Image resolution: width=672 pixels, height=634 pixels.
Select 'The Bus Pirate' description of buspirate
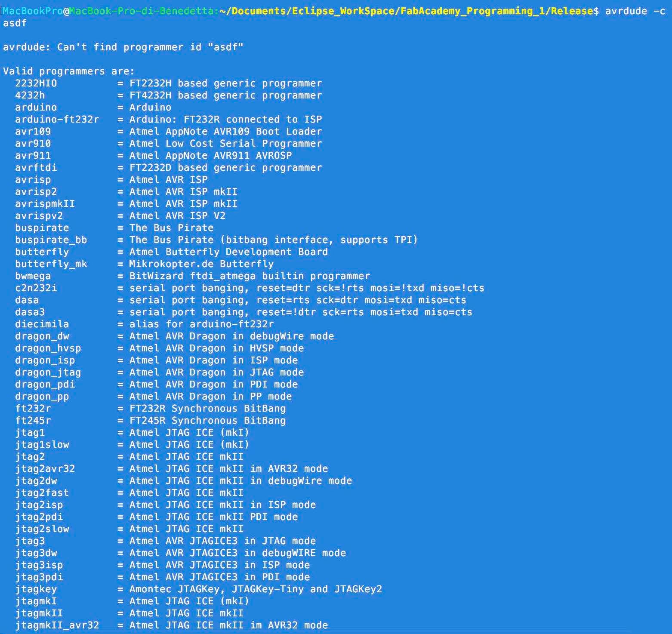(x=171, y=228)
